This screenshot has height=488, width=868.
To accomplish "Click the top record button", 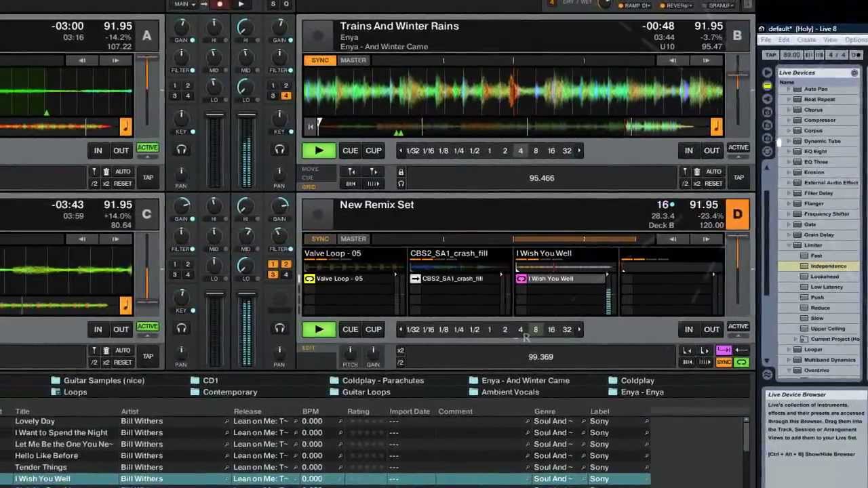I will coord(220,4).
